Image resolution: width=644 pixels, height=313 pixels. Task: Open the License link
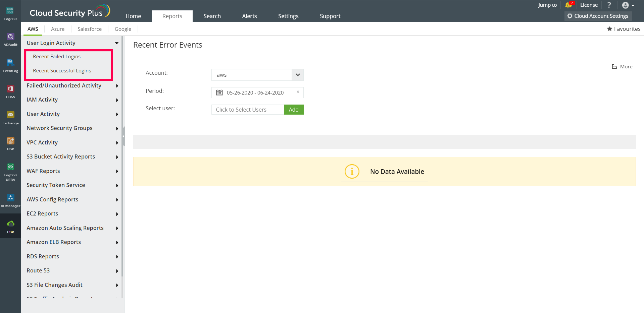[589, 5]
